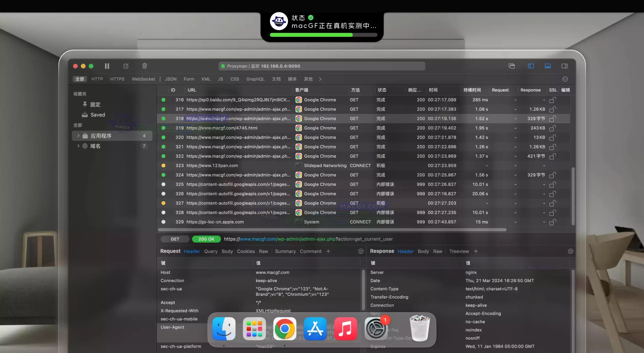
Task: Open the filter options circle icon
Action: point(565,79)
